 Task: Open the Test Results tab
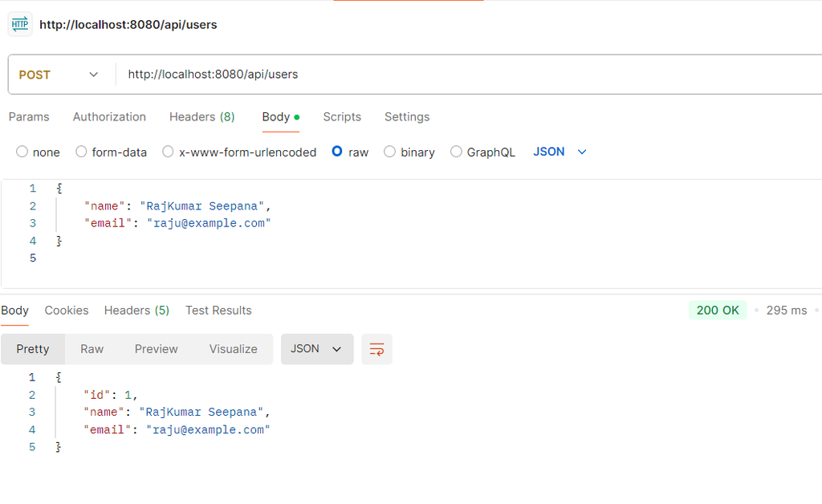click(x=218, y=311)
